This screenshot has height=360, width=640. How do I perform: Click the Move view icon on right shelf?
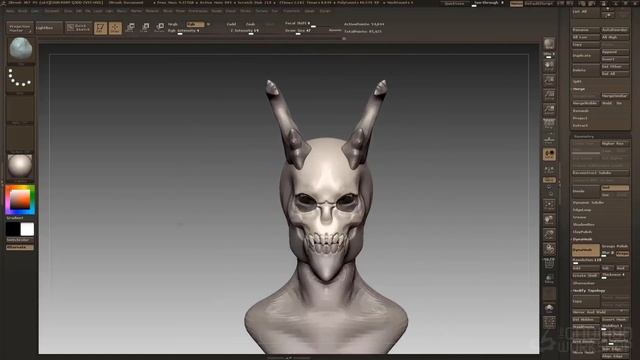(549, 220)
